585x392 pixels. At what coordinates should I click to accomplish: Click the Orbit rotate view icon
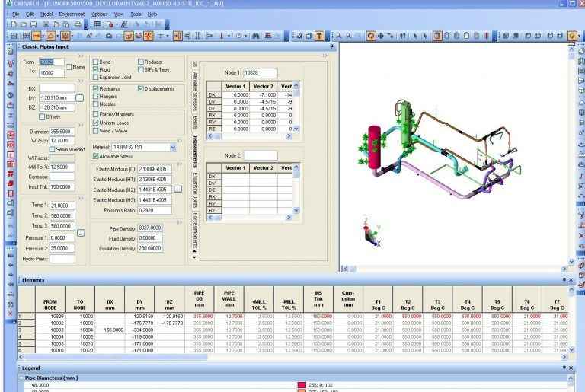[x=371, y=36]
